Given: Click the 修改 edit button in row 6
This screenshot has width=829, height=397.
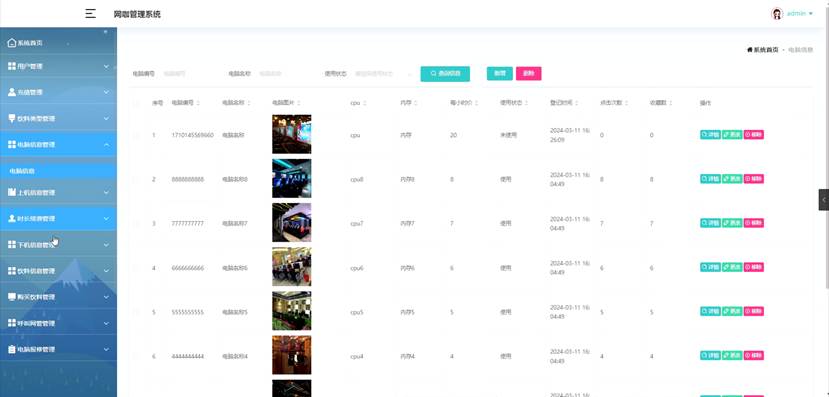Looking at the screenshot, I should [732, 356].
